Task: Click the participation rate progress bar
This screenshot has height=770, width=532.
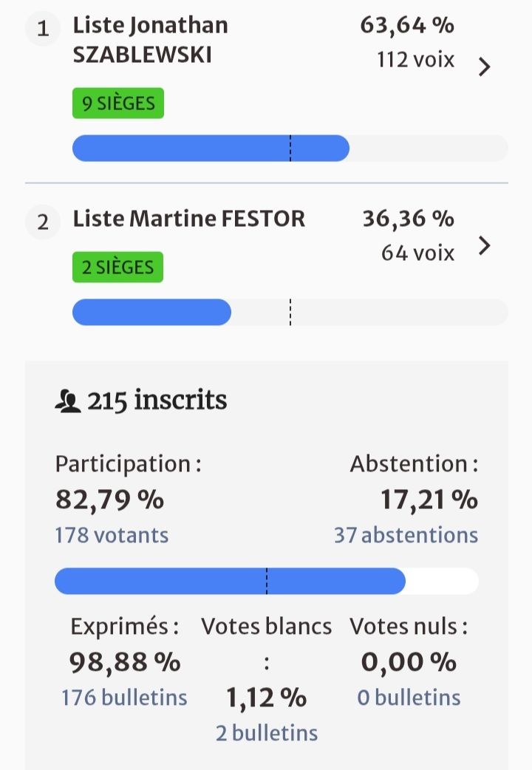Action: pos(266,582)
